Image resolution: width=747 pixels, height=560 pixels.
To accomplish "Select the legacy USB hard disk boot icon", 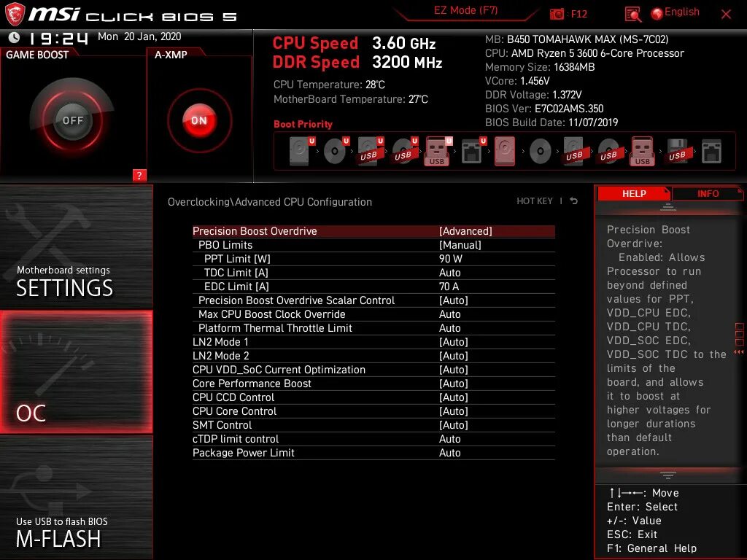I will point(576,151).
